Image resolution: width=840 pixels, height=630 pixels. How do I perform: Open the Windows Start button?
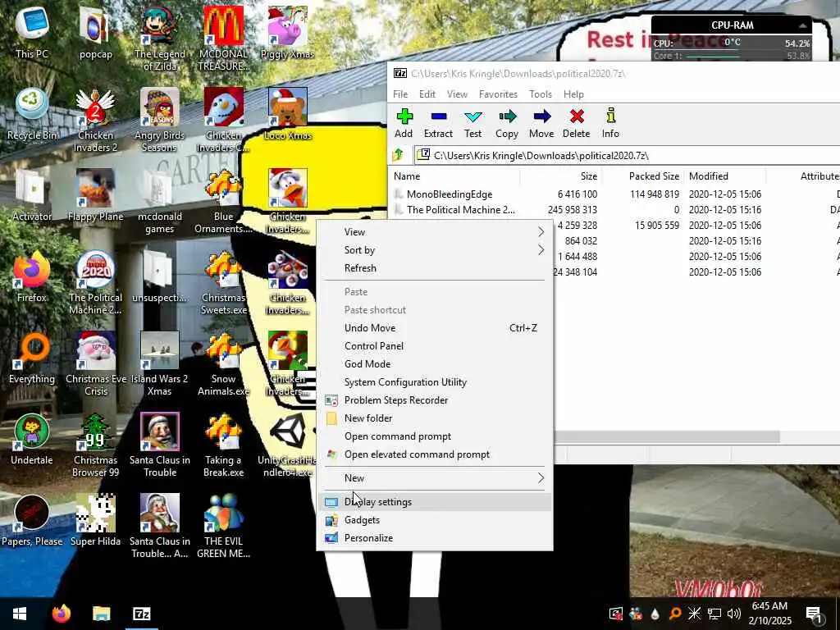point(20,614)
